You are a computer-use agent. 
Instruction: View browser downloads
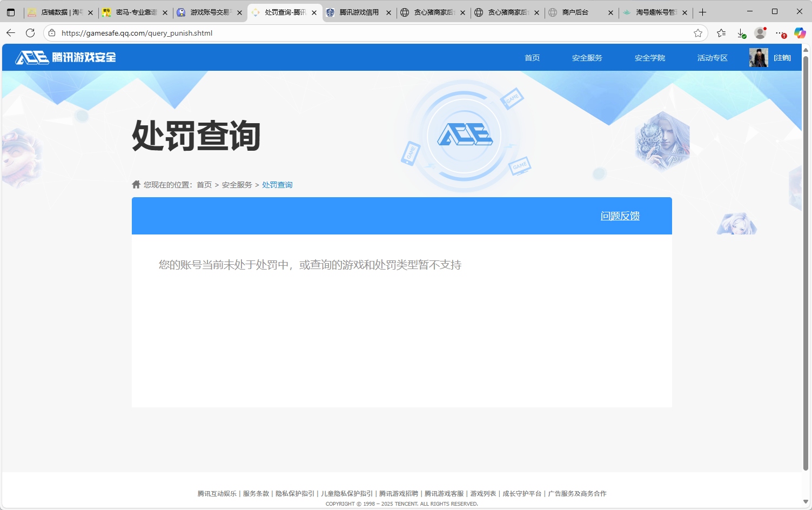click(741, 33)
